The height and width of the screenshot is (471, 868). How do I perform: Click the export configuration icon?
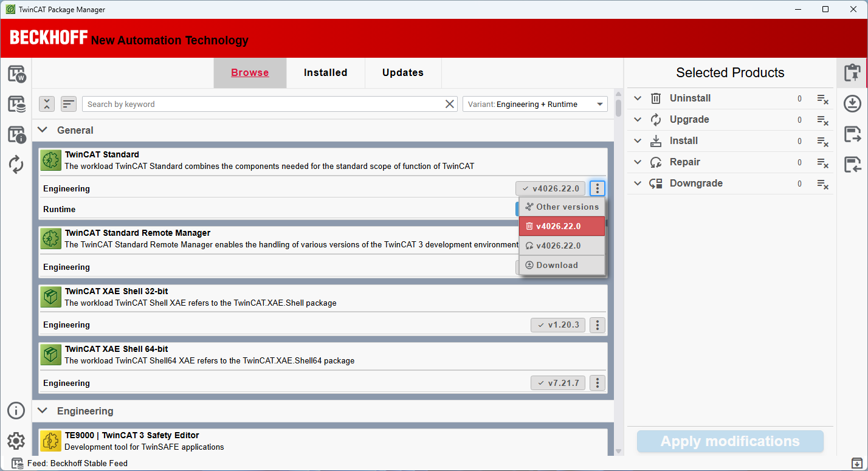coord(853,134)
